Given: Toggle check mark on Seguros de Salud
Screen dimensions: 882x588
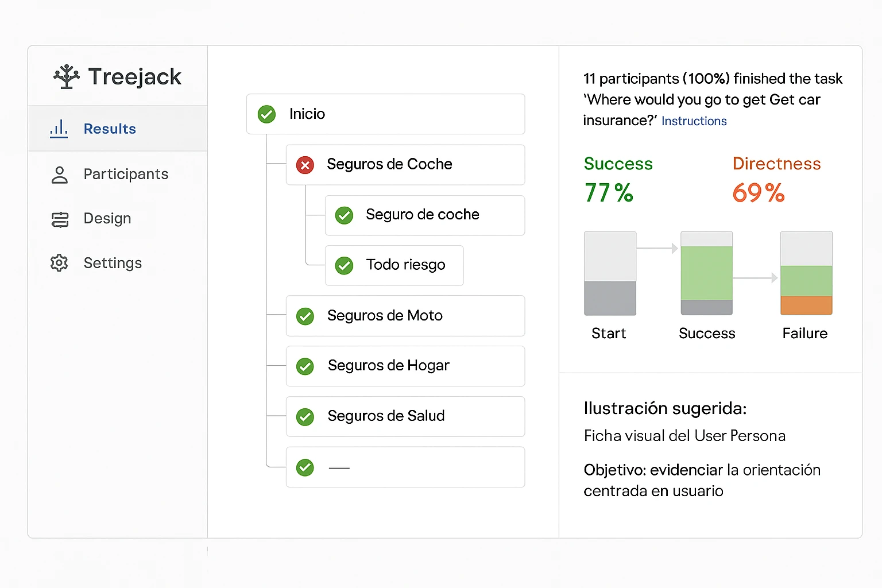Looking at the screenshot, I should tap(305, 417).
